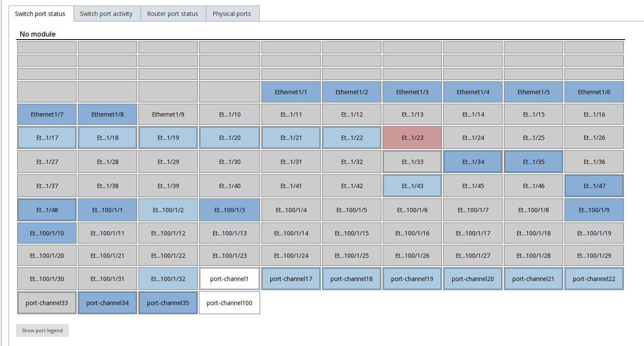Click port Et...100/1/1
This screenshot has height=346, width=644.
(x=107, y=210)
